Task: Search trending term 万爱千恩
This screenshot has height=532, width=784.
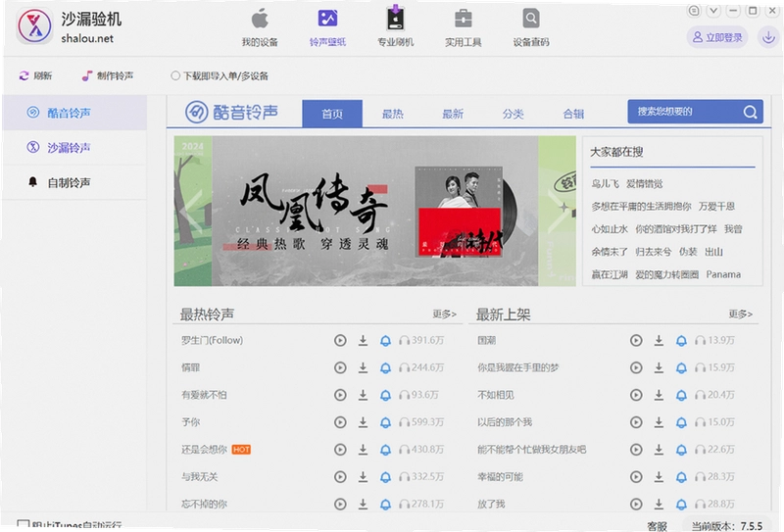Action: (x=716, y=206)
